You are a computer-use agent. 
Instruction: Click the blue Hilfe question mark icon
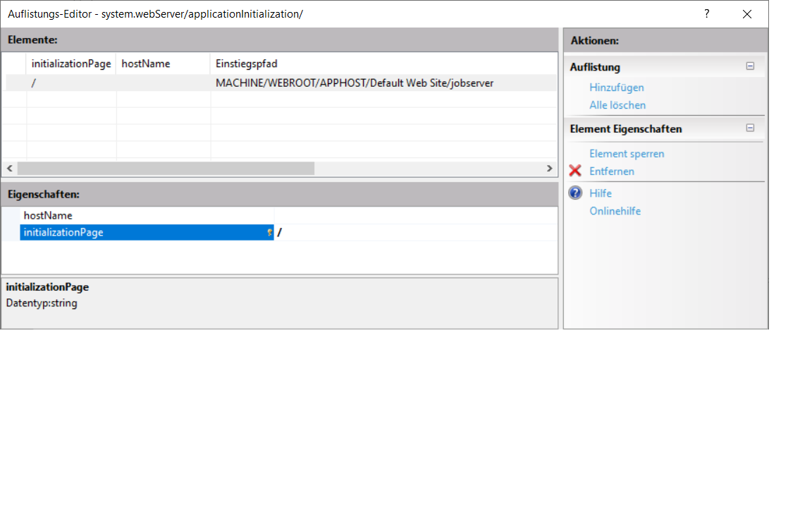coord(575,193)
